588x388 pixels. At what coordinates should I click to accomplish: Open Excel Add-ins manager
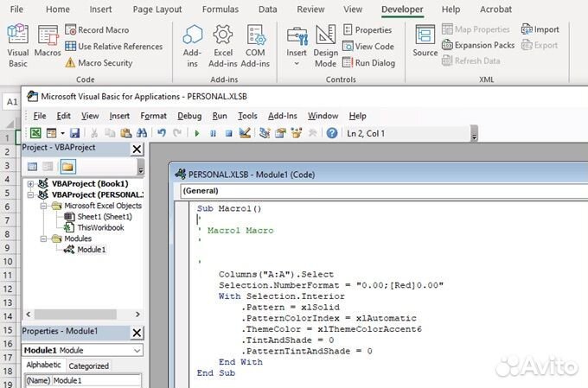click(223, 45)
